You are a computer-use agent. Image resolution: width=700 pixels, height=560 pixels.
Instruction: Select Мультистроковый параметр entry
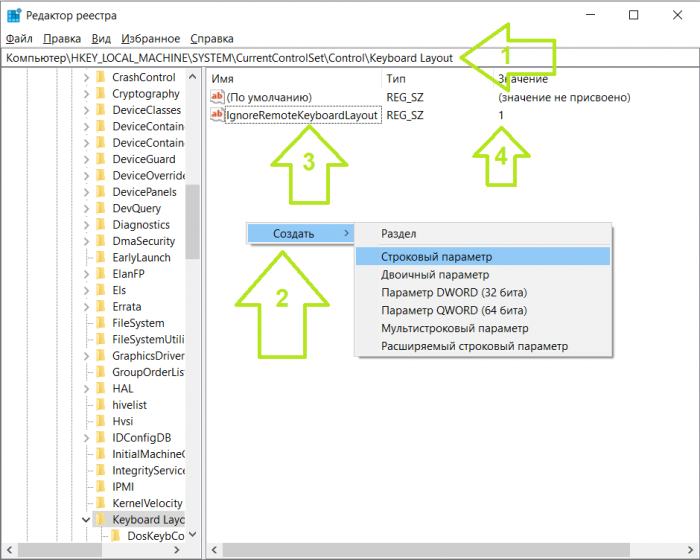483,328
